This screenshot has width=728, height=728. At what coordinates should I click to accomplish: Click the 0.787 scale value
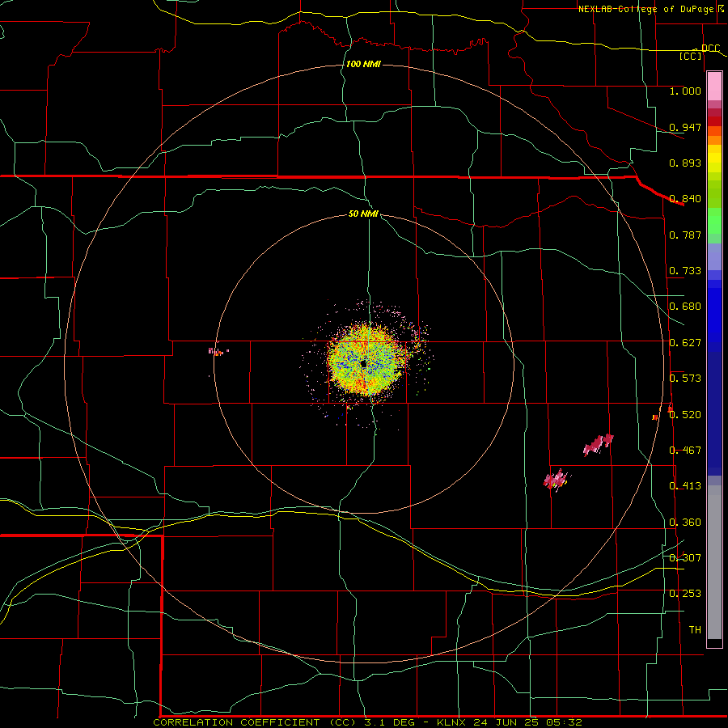point(685,235)
